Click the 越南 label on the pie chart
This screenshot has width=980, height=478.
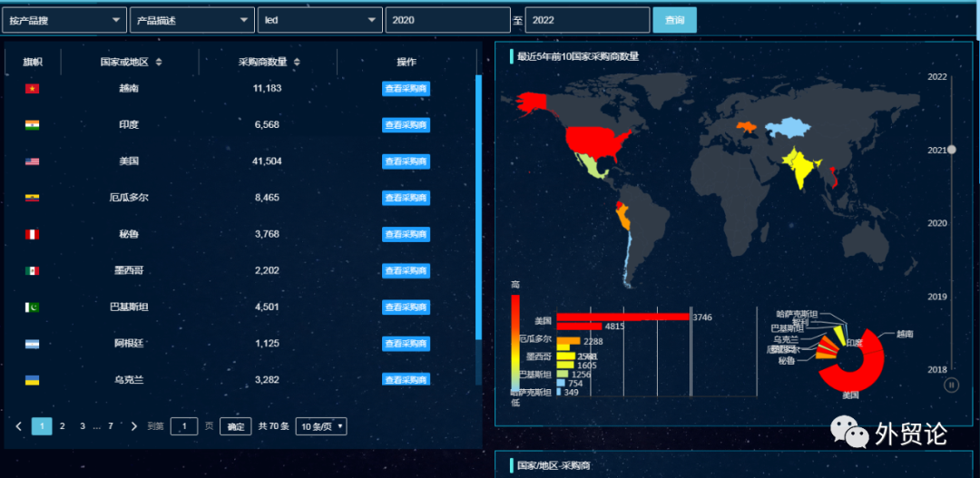904,335
